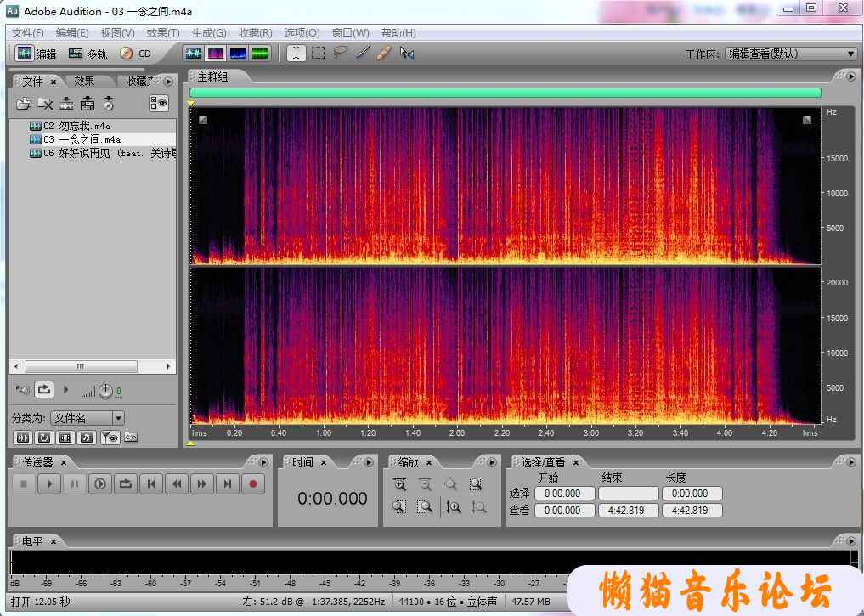The image size is (864, 616).
Task: Open the Workspace (工作区) dropdown
Action: tap(791, 54)
